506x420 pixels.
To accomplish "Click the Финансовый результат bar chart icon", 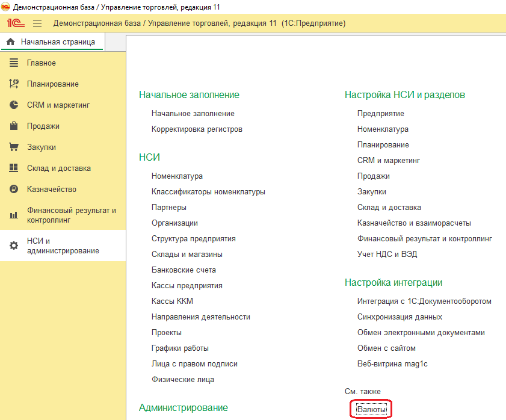I will 14,215.
